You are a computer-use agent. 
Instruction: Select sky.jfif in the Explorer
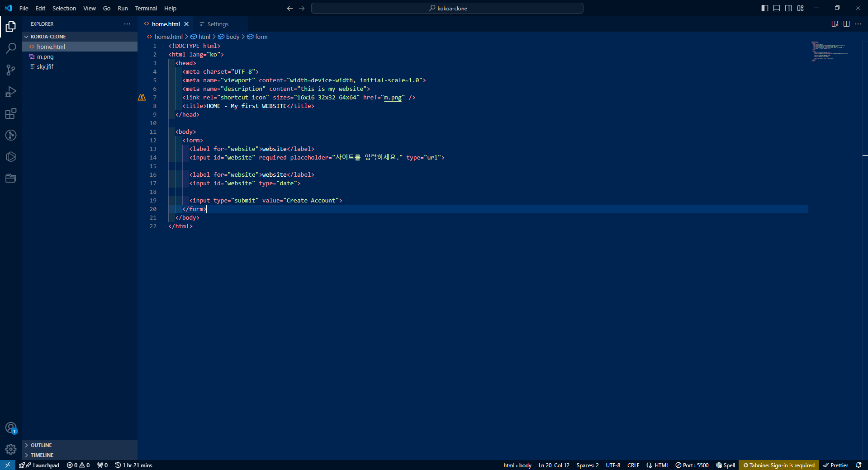[x=80, y=66]
